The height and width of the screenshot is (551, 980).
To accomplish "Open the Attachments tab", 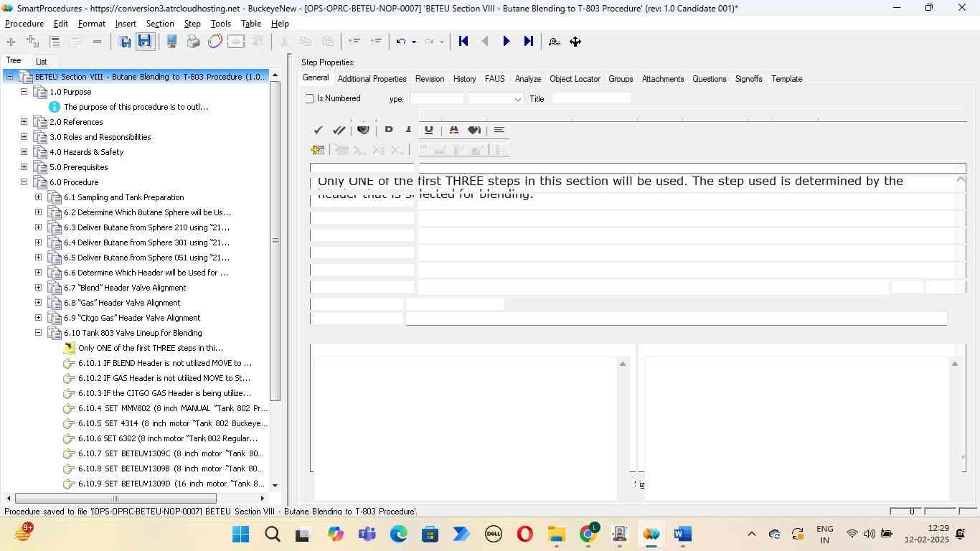I will [x=663, y=79].
